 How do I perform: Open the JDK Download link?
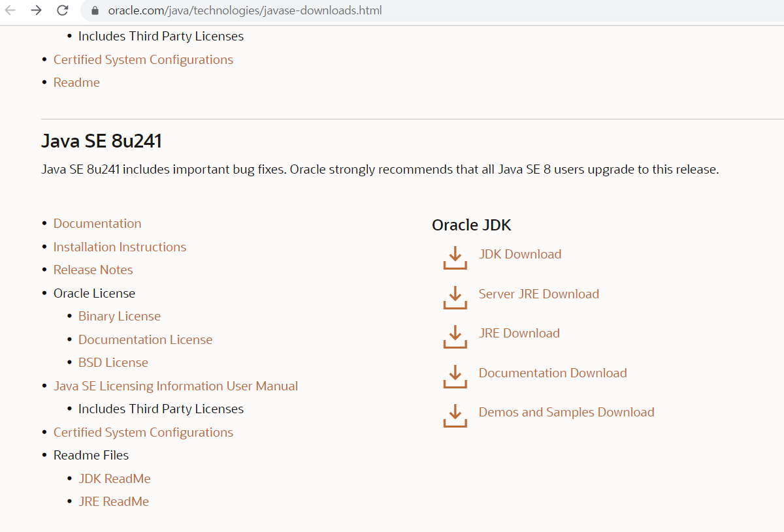tap(520, 255)
